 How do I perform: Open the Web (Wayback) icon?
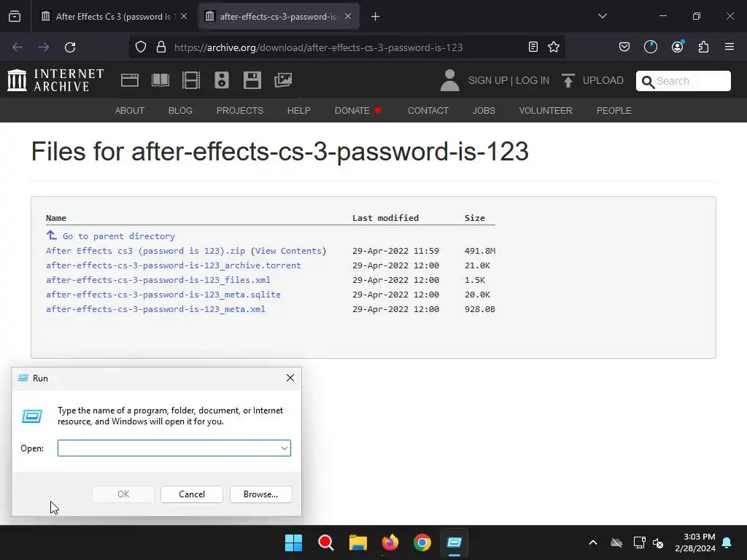pos(130,80)
